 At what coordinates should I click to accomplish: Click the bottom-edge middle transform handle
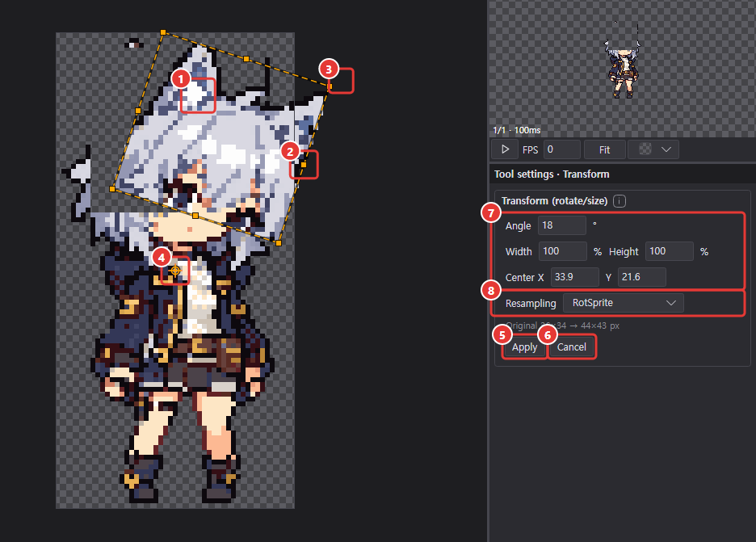pyautogui.click(x=195, y=216)
